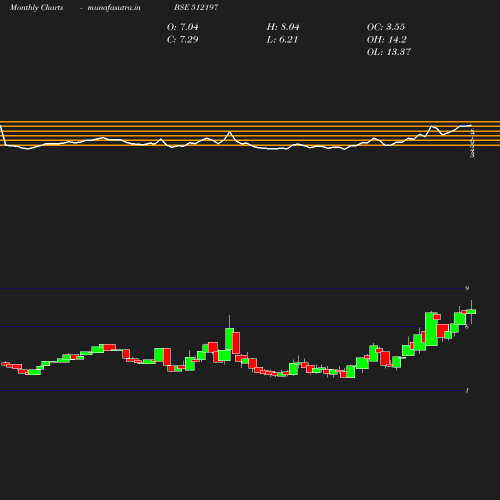Select the BSE 512197 stock code label

[196, 7]
